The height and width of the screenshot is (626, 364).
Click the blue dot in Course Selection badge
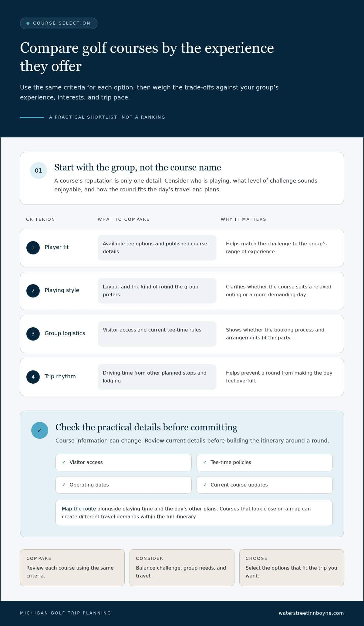(28, 23)
